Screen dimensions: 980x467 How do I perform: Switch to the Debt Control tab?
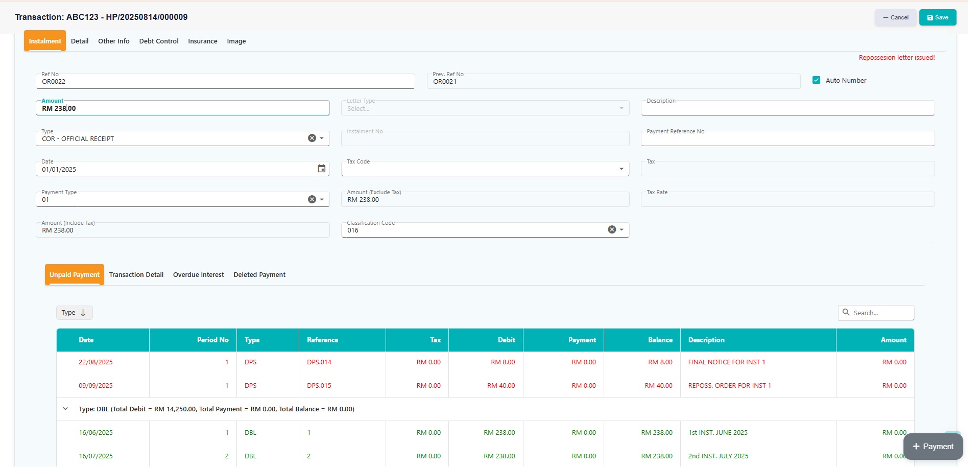pos(159,41)
